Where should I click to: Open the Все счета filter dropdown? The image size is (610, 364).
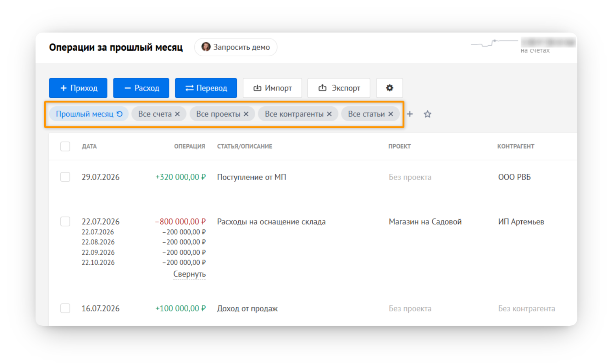(x=155, y=114)
